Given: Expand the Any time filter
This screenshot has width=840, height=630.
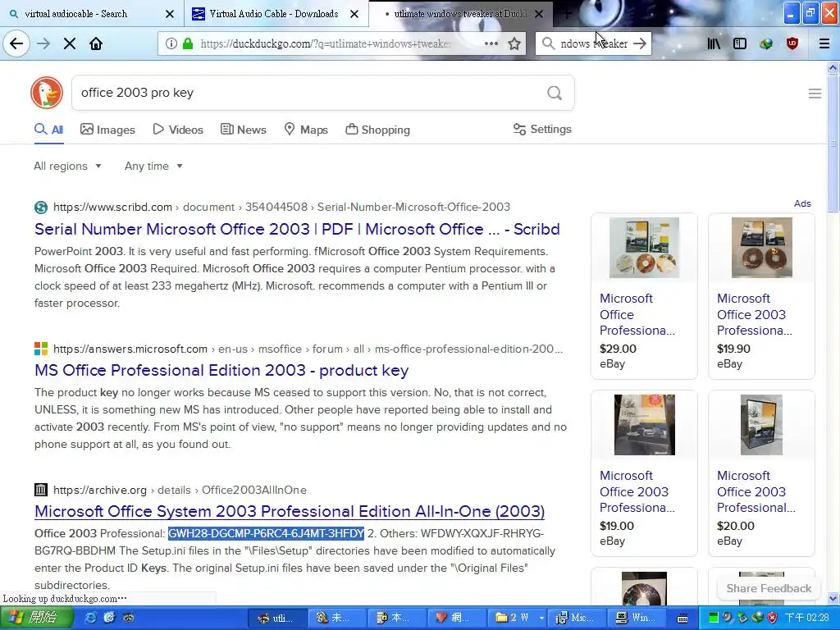Looking at the screenshot, I should click(153, 166).
